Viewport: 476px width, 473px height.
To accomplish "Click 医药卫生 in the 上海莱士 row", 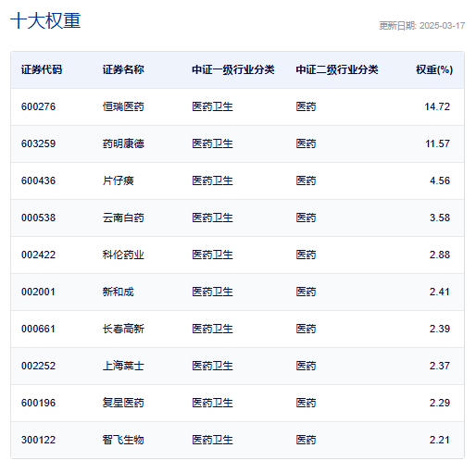I will (x=212, y=366).
